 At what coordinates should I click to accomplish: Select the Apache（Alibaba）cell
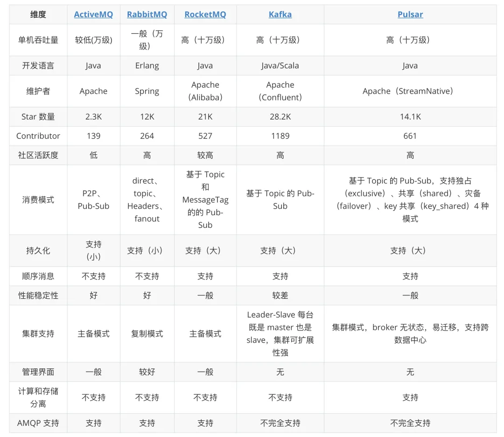point(205,92)
